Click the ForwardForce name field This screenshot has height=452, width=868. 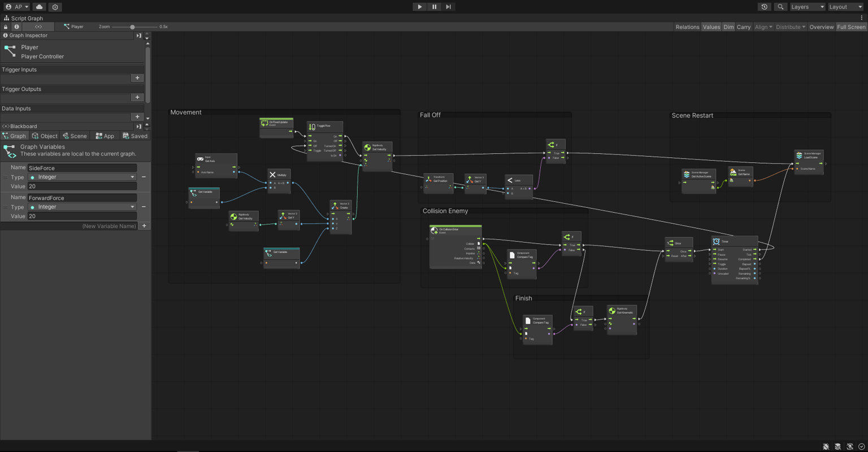pyautogui.click(x=82, y=198)
